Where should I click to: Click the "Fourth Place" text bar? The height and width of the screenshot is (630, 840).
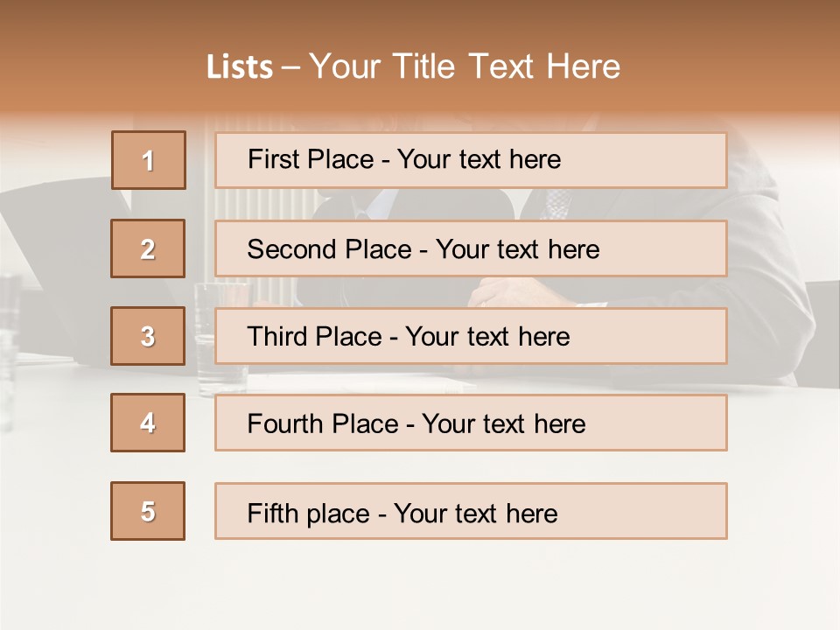[471, 423]
